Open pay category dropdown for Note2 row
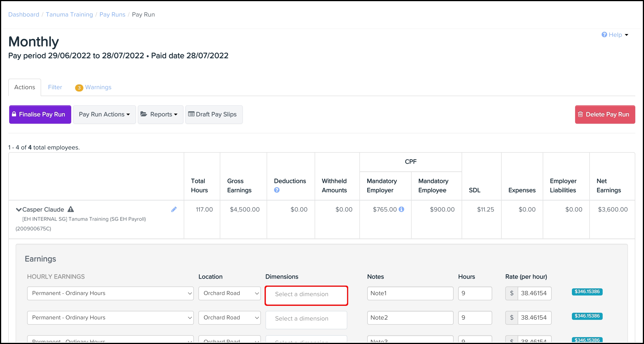 pyautogui.click(x=110, y=318)
